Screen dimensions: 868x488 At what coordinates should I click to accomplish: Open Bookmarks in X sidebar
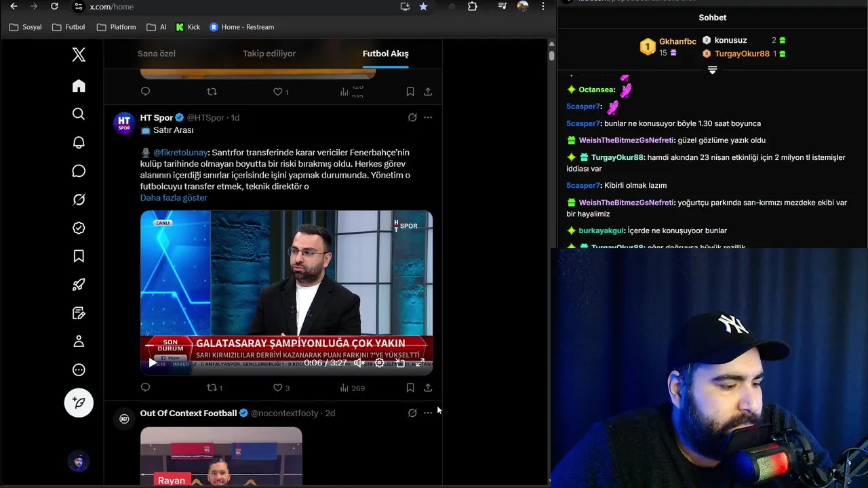tap(79, 256)
